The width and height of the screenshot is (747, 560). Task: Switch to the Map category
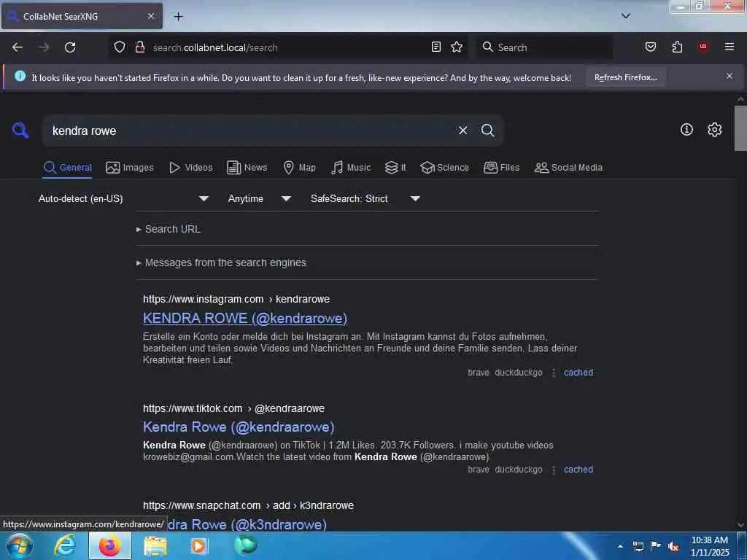pos(300,168)
